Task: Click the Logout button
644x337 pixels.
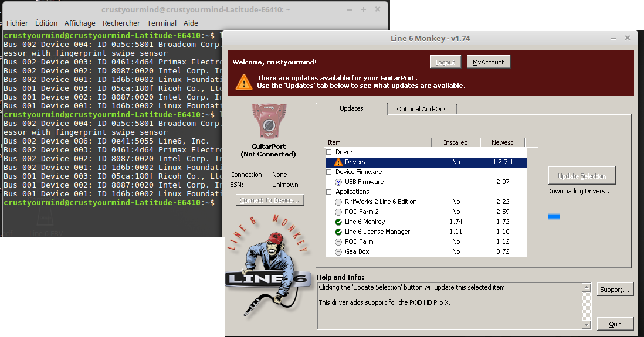Action: 445,62
